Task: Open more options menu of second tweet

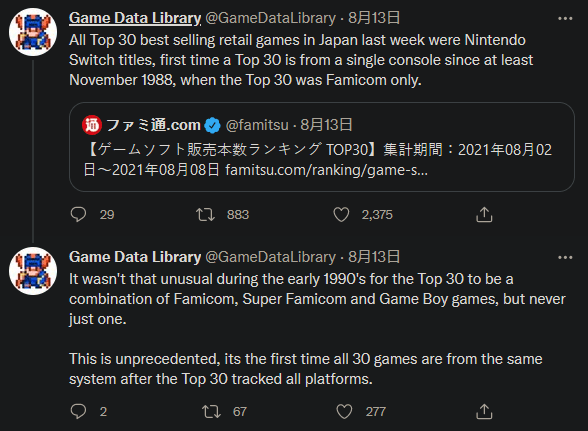Action: [x=565, y=257]
